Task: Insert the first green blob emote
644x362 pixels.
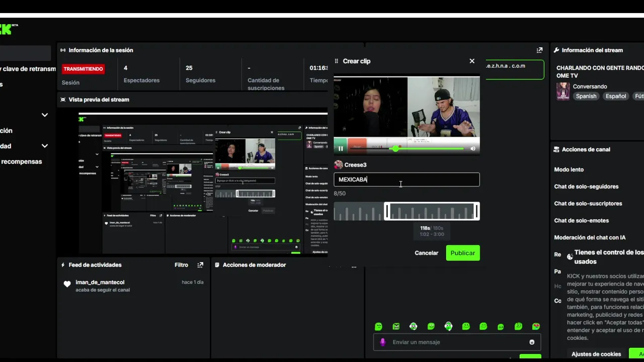Action: tap(378, 326)
